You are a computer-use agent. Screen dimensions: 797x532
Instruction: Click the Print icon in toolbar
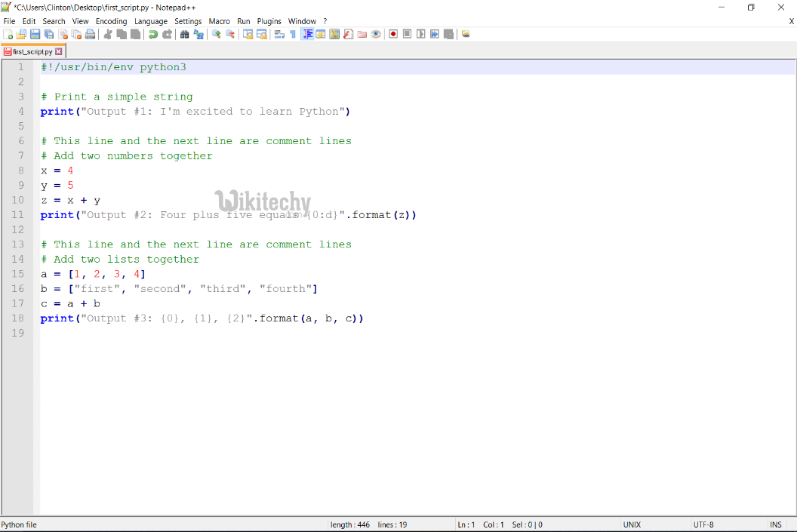[90, 34]
